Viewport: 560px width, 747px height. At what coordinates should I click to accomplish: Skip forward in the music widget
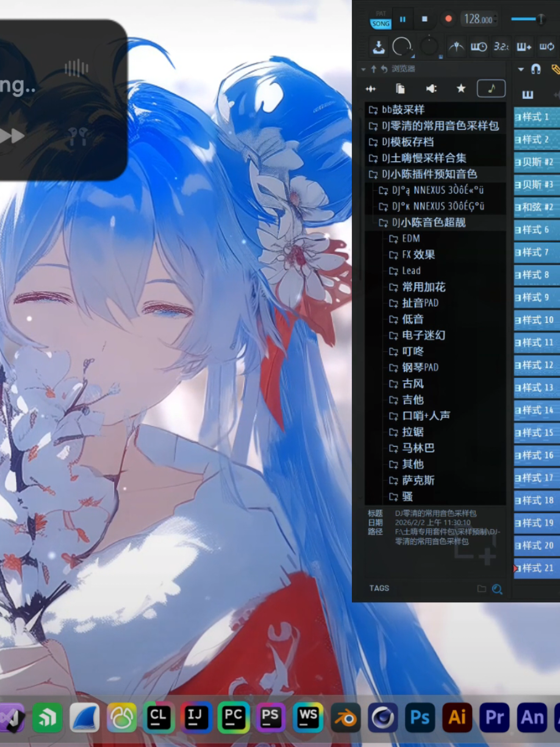(12, 136)
